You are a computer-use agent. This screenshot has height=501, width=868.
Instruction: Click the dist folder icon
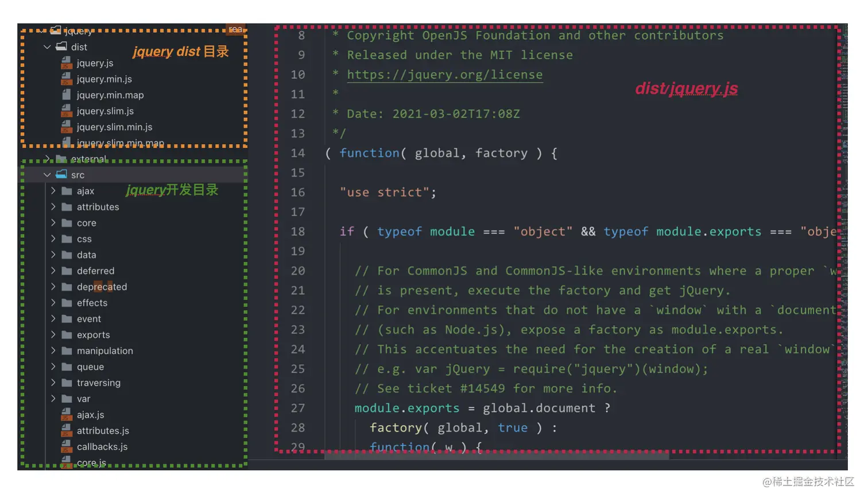coord(61,47)
